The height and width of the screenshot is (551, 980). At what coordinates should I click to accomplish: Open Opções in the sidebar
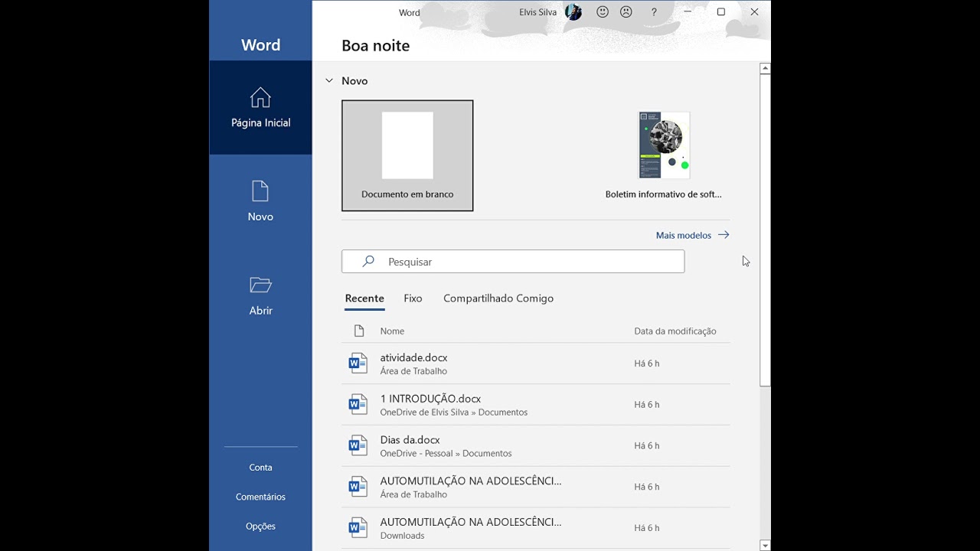(260, 527)
